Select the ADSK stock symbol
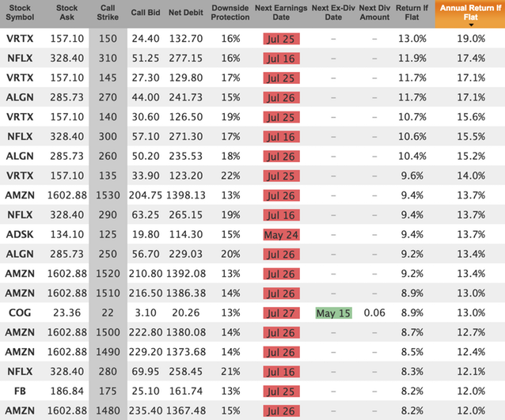 click(20, 234)
